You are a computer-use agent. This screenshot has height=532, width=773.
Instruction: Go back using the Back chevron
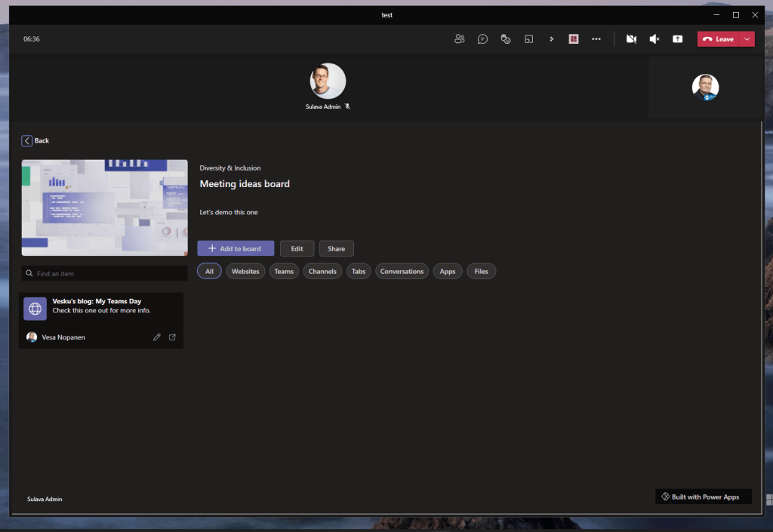27,140
